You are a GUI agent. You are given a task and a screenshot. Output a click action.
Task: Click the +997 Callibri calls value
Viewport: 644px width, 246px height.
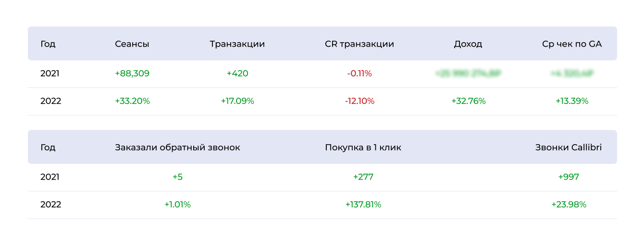(569, 177)
